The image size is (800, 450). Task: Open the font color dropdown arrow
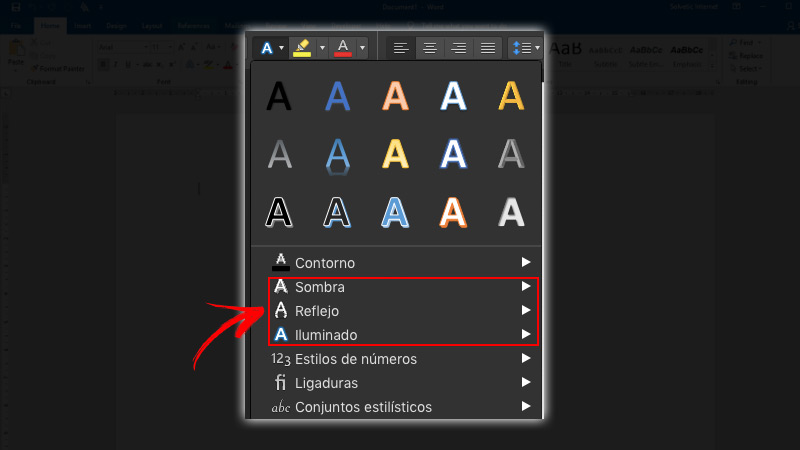(362, 48)
